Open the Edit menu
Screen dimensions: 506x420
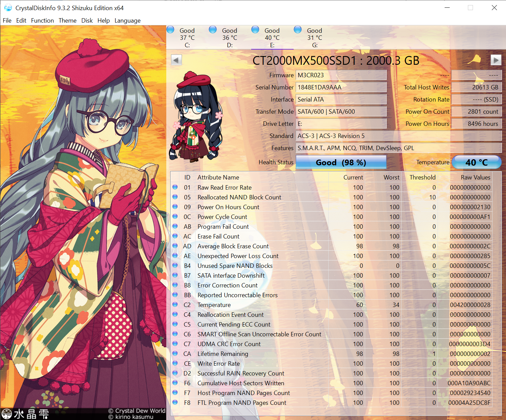(21, 21)
